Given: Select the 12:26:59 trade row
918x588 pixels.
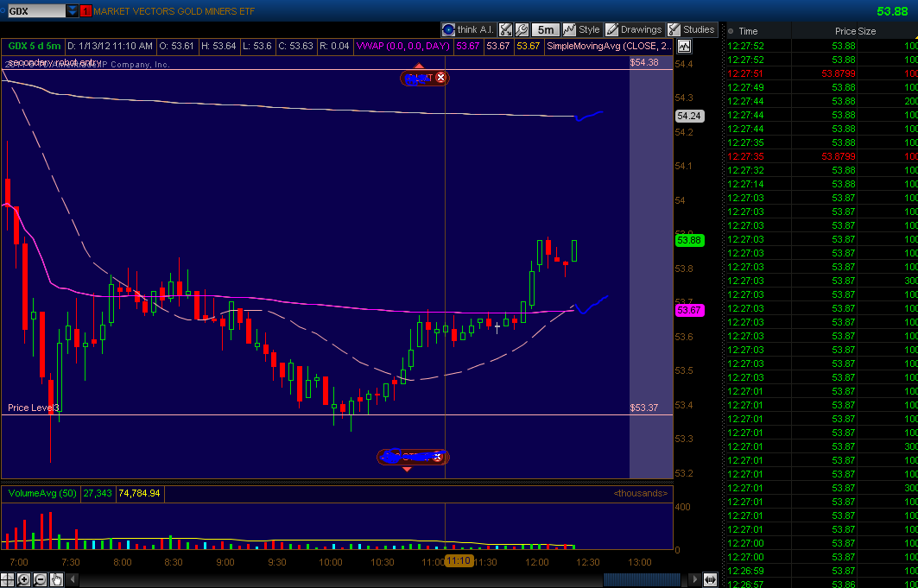Looking at the screenshot, I should pyautogui.click(x=822, y=571).
